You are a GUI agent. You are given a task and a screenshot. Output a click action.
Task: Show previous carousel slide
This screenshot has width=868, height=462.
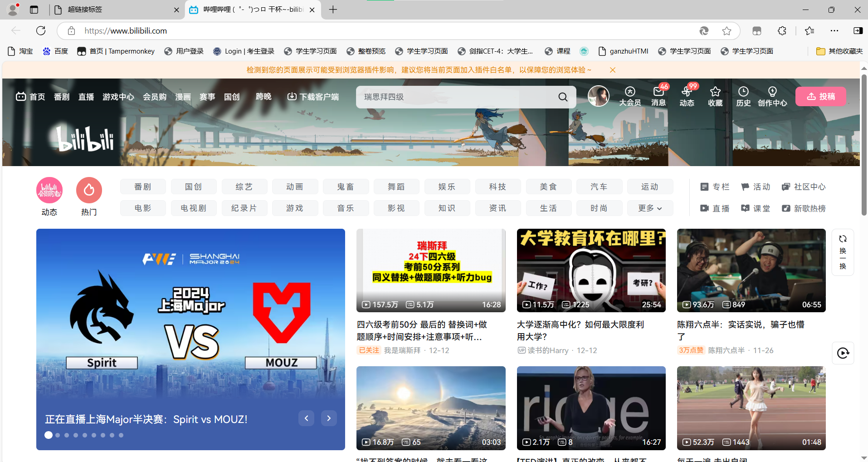point(306,418)
